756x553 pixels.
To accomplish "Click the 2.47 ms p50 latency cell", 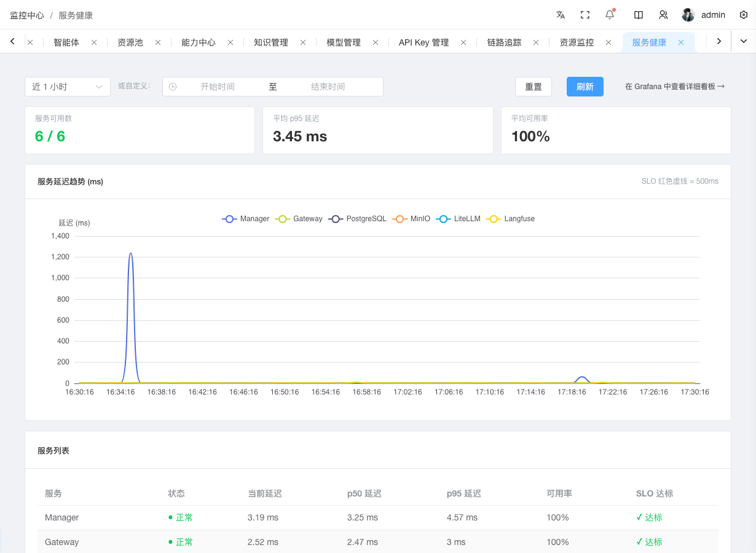I will click(x=363, y=542).
